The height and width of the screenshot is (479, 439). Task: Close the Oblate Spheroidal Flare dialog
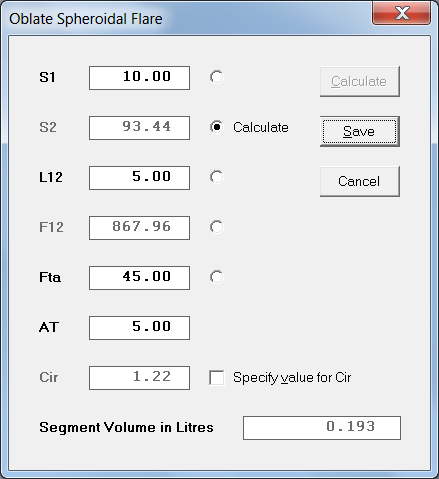(401, 13)
